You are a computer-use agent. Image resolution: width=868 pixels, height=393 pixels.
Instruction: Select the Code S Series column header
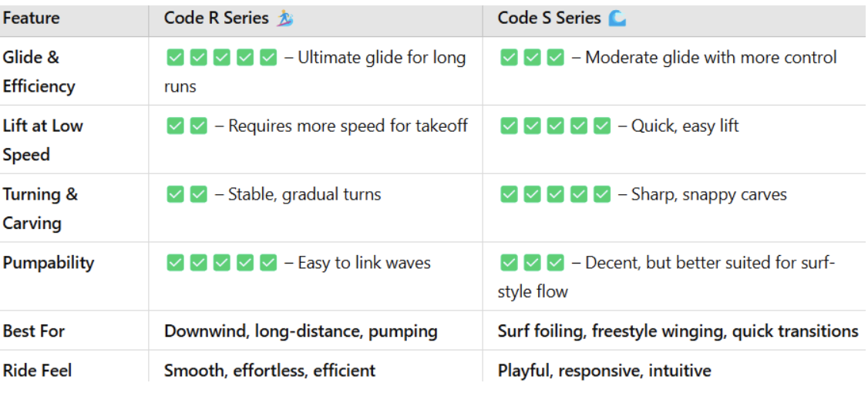pyautogui.click(x=549, y=18)
